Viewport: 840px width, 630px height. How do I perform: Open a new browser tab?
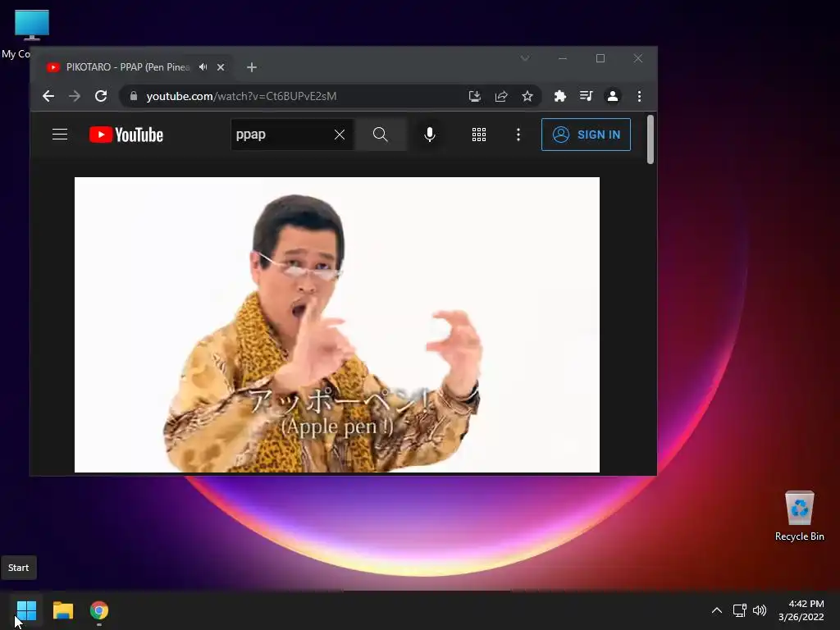pos(252,67)
